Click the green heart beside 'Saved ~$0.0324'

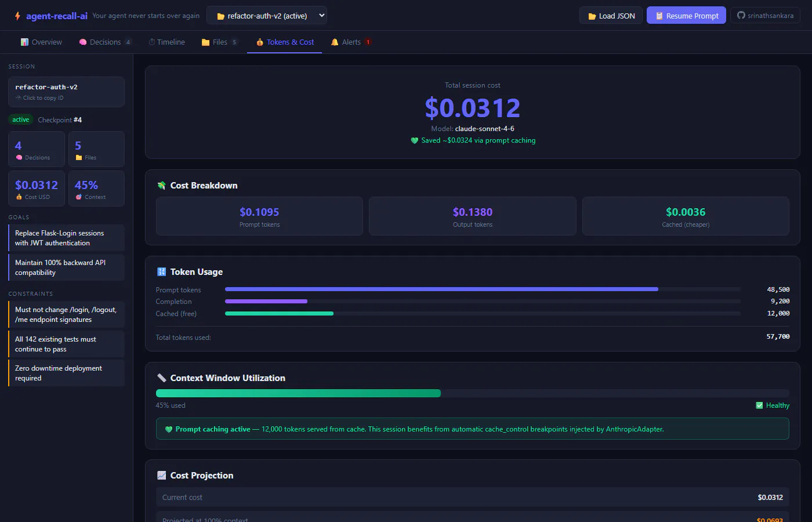414,140
